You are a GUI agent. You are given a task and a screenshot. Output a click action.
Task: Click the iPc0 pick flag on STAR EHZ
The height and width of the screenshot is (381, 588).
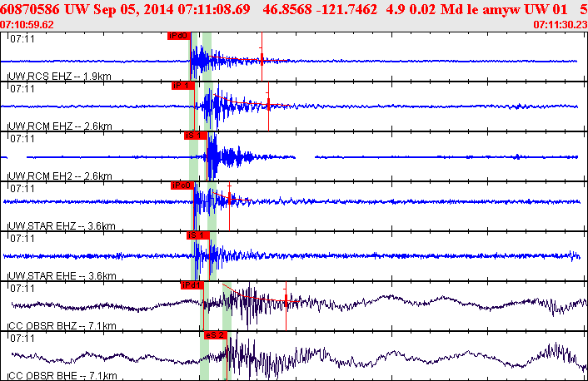click(182, 186)
